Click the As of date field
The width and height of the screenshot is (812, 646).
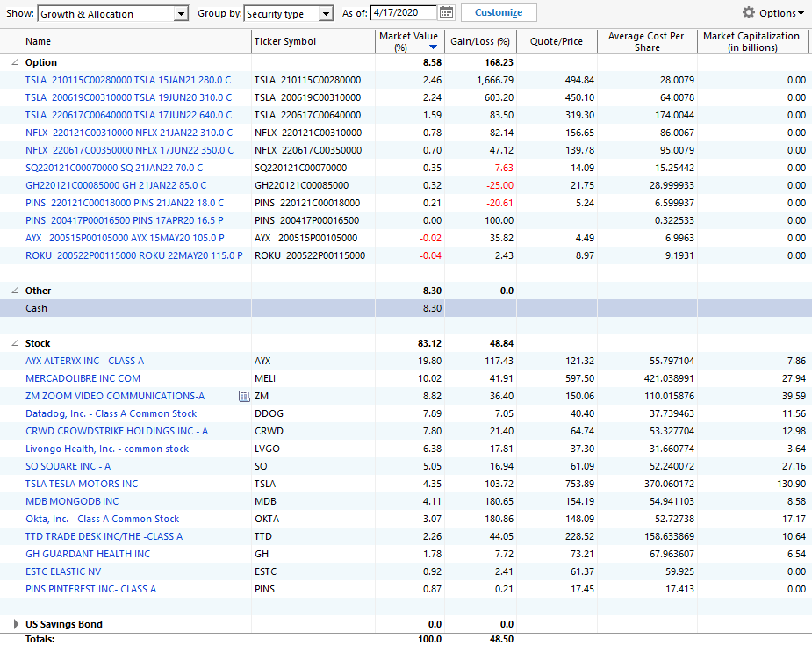pos(405,13)
